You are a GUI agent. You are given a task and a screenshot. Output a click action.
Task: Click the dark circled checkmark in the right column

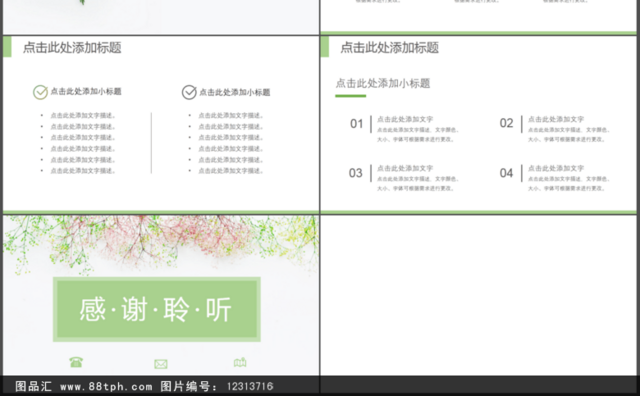point(189,92)
